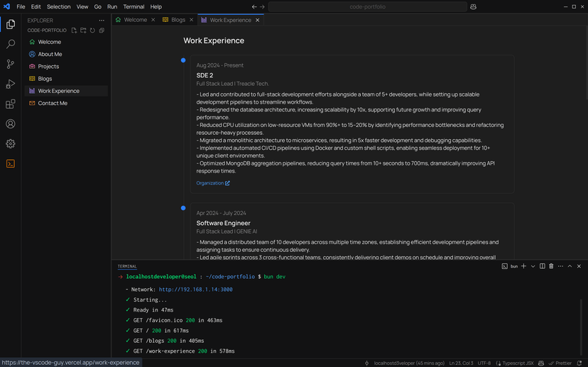Open the View menu

82,7
